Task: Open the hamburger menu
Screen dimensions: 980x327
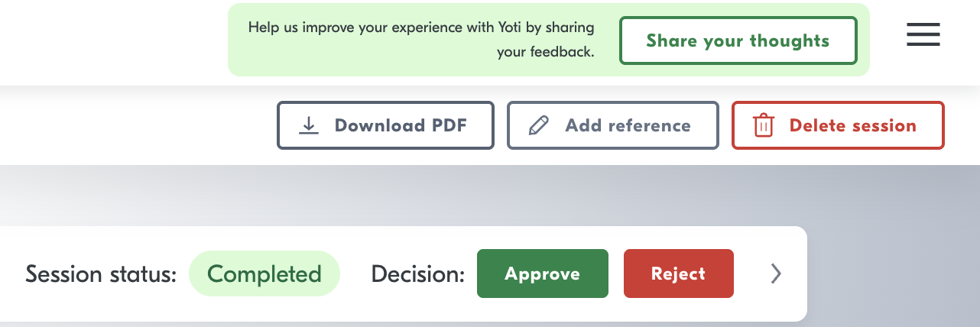Action: click(x=923, y=35)
